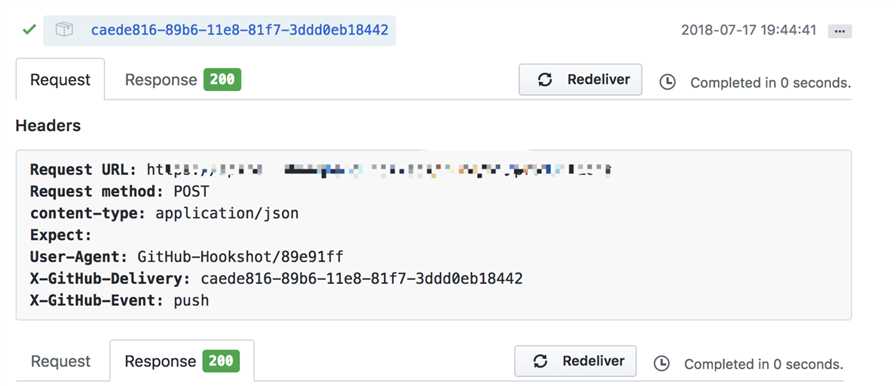Select the Request tab above the Headers section

60,79
